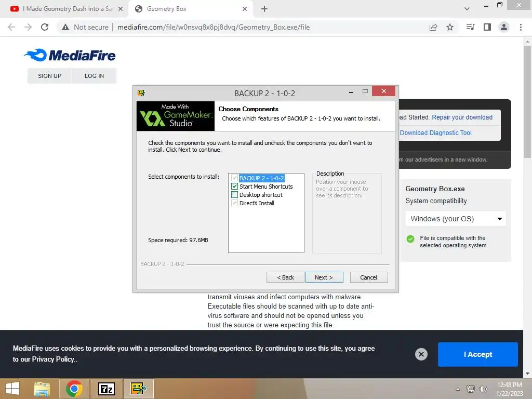Click the page vertical scrollbar
The width and height of the screenshot is (532, 399).
527,102
